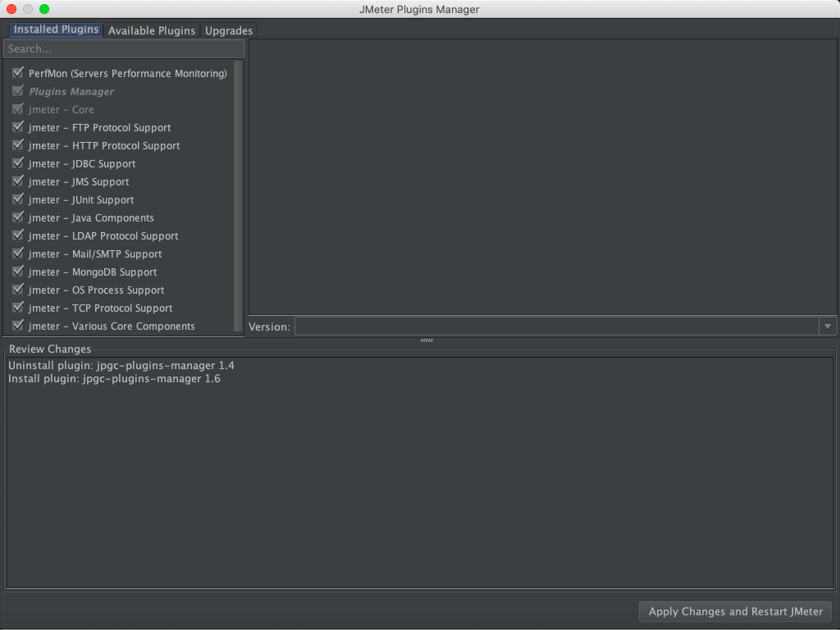Uncheck jmeter - LDAP Protocol Support checkbox

18,235
